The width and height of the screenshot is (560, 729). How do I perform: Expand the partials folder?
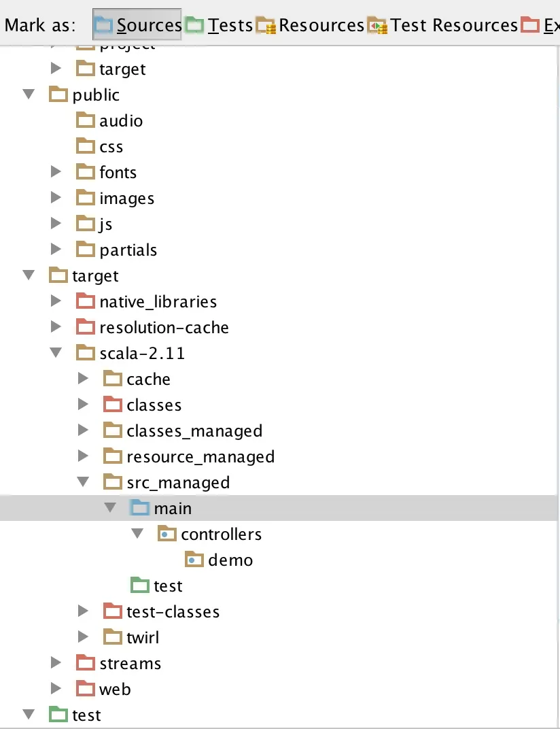click(56, 249)
